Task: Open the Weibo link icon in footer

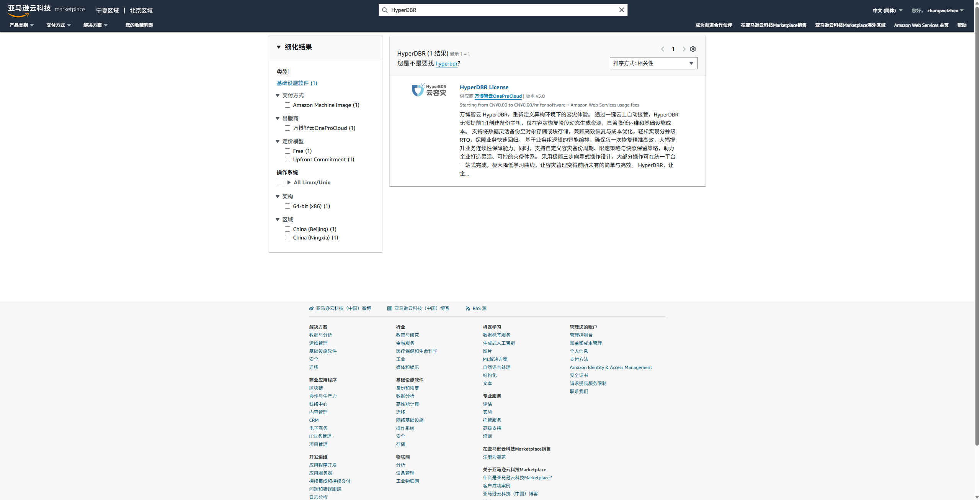Action: [311, 308]
